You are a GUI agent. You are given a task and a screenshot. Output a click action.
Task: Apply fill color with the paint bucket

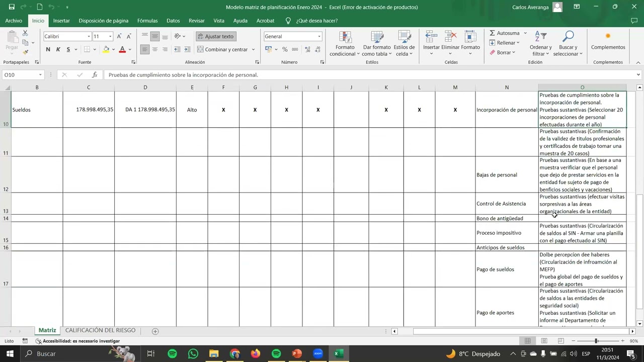click(106, 49)
